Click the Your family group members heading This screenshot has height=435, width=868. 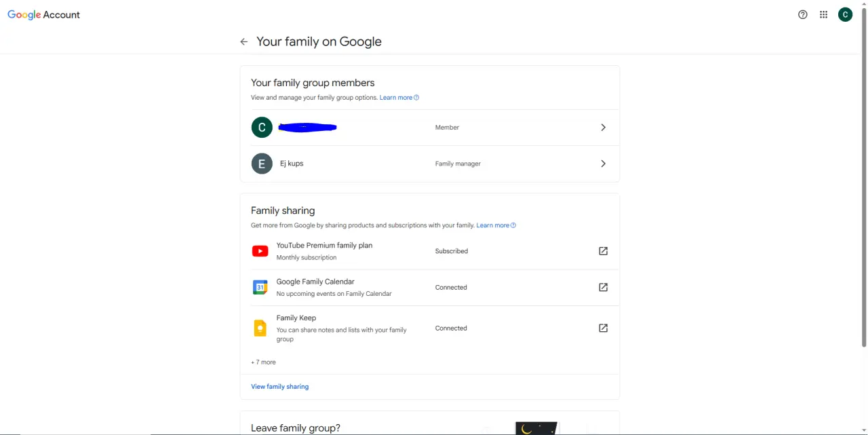313,83
